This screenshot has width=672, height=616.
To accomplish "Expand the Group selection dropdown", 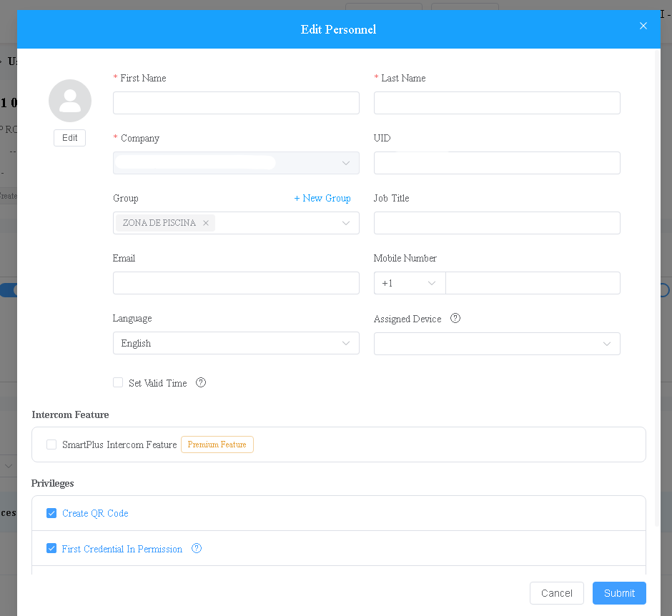I will pos(346,223).
